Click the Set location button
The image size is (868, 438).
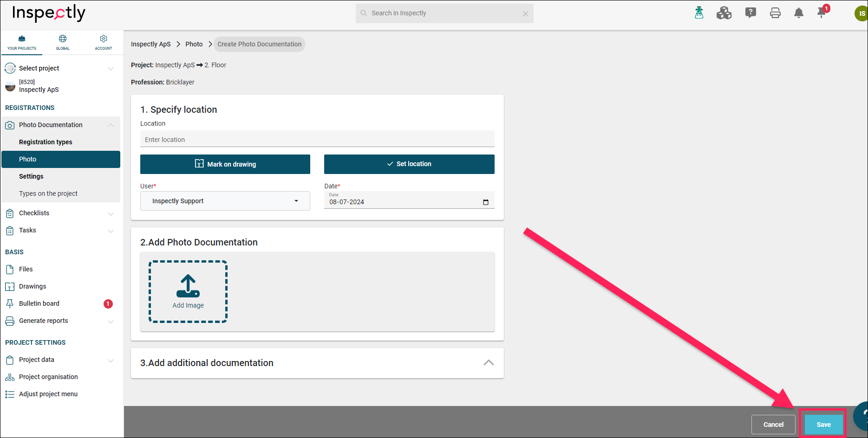(409, 164)
